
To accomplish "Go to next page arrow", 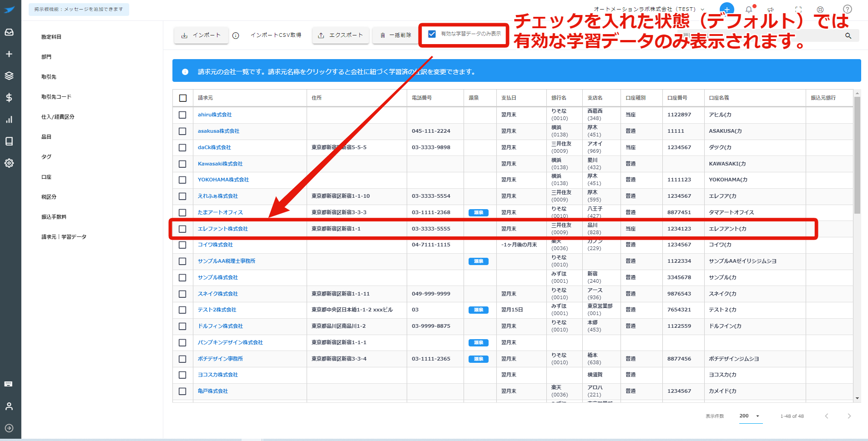I will pos(849,416).
